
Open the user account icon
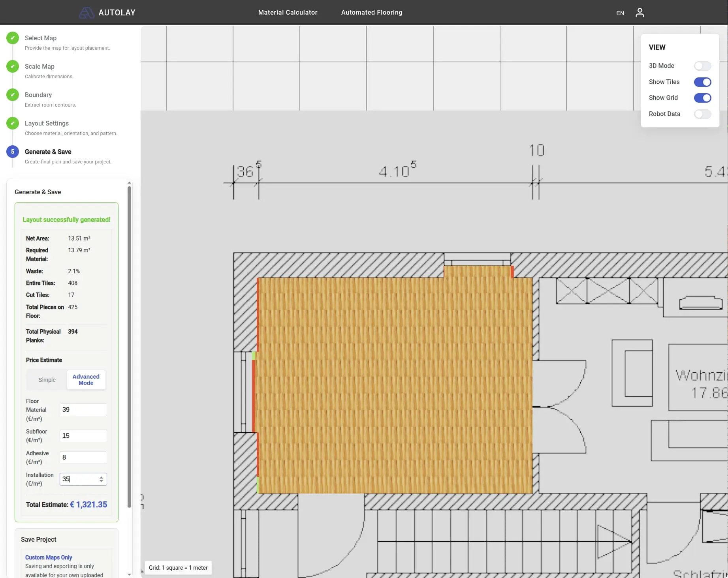[x=640, y=13]
